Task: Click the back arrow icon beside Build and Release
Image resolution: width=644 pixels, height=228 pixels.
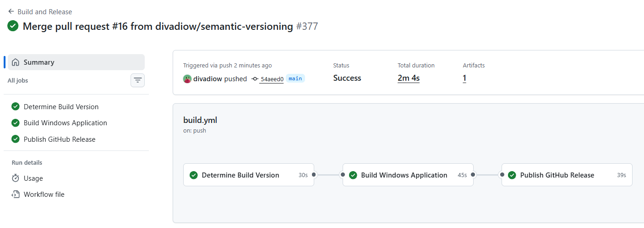Action: coord(11,11)
